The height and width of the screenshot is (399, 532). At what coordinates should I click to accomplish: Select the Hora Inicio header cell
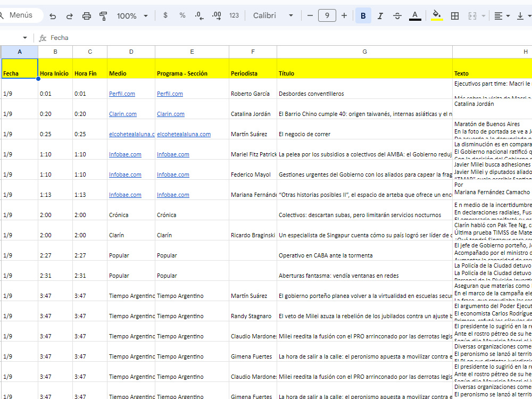coord(55,69)
